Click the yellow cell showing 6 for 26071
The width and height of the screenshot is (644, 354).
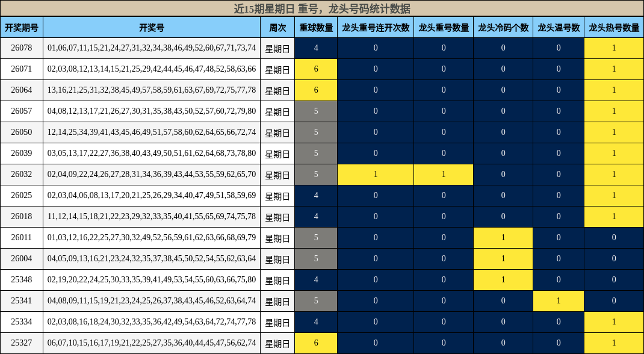(316, 69)
